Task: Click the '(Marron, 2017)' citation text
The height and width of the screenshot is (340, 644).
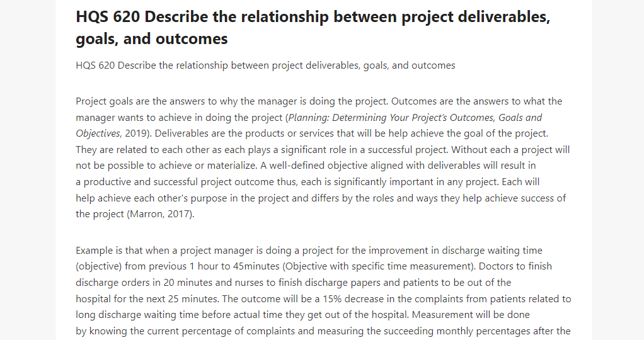Action: 159,214
